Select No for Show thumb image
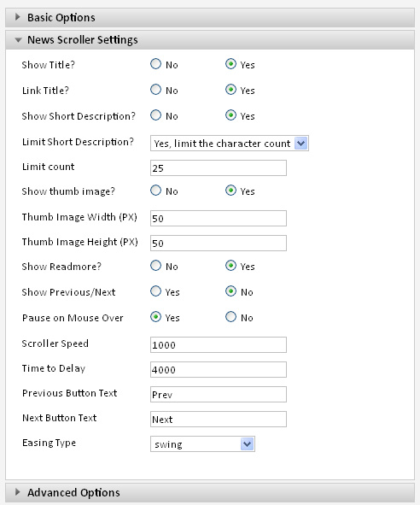The image size is (420, 505). 155,191
